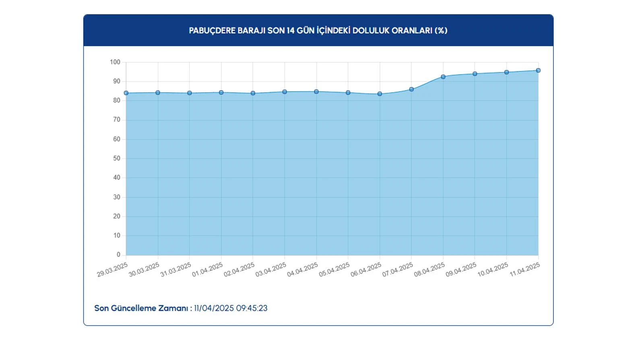Screen dimensions: 644x362
Task: Click the 01.04.2025 data point marker
Action: pos(221,93)
